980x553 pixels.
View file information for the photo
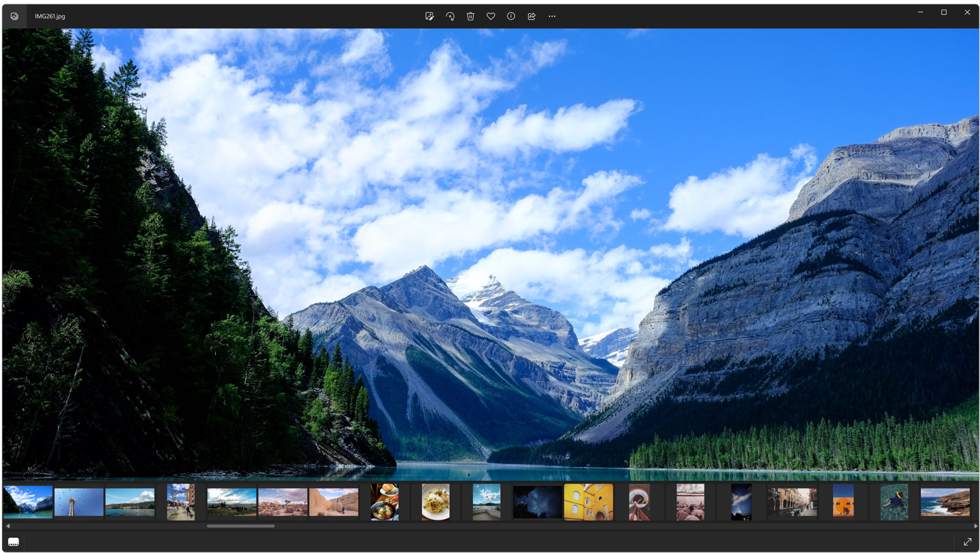click(510, 16)
